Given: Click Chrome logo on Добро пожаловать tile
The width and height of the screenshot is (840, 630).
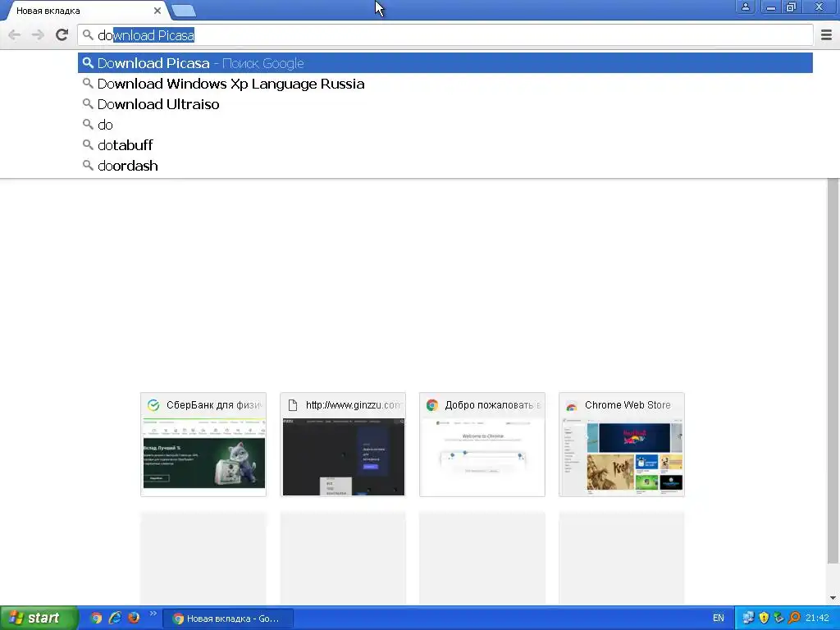Looking at the screenshot, I should point(431,405).
